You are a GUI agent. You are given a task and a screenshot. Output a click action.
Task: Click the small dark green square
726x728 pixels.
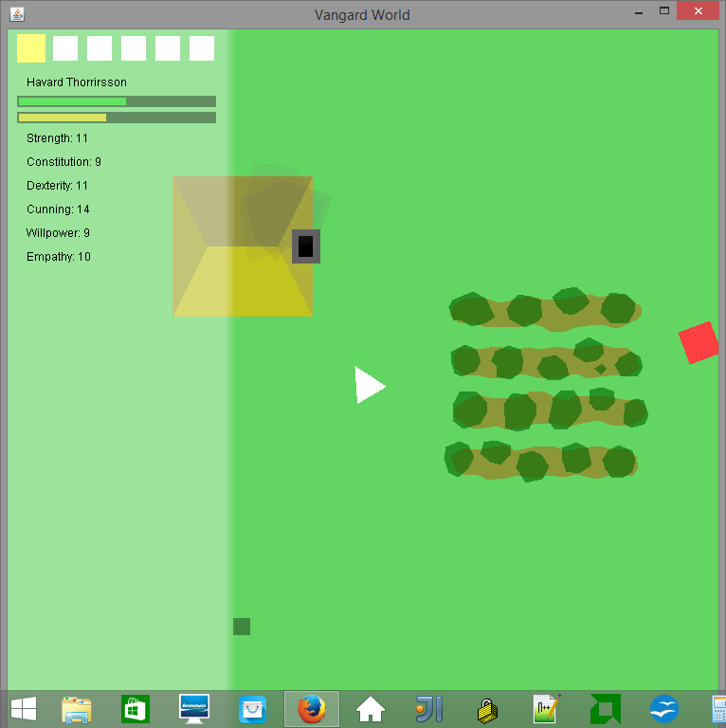[242, 627]
